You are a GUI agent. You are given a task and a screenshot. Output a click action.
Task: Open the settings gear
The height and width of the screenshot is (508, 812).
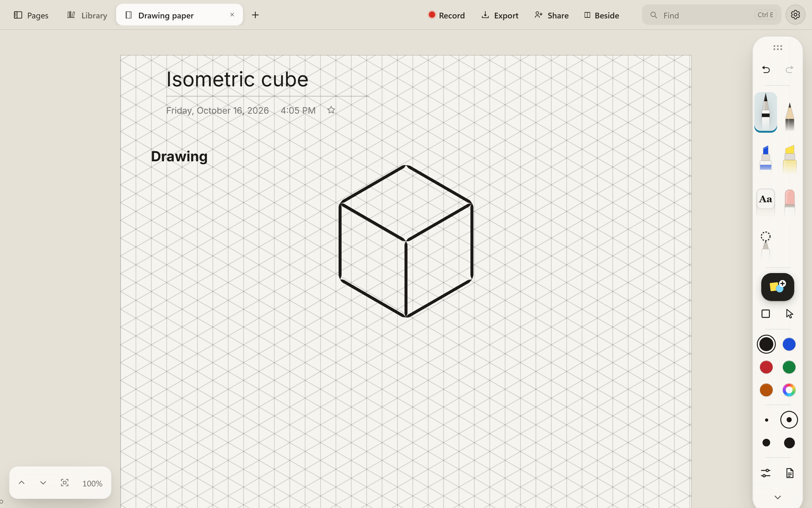point(795,15)
